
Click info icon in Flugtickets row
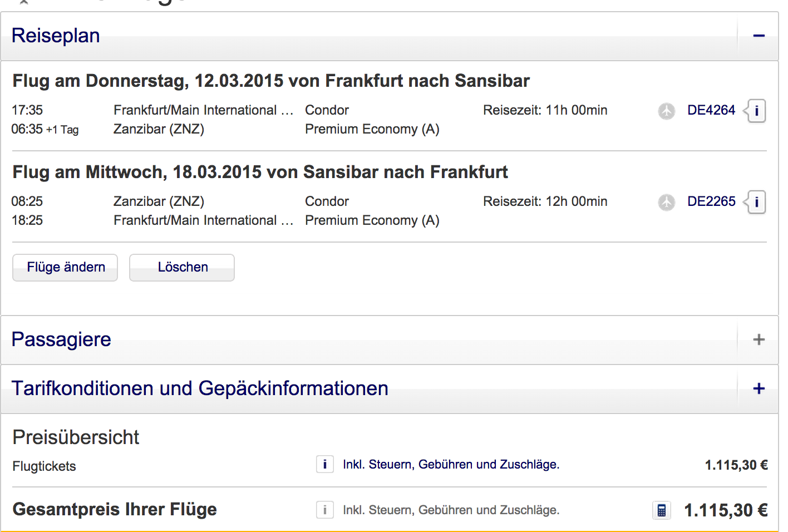pos(325,464)
